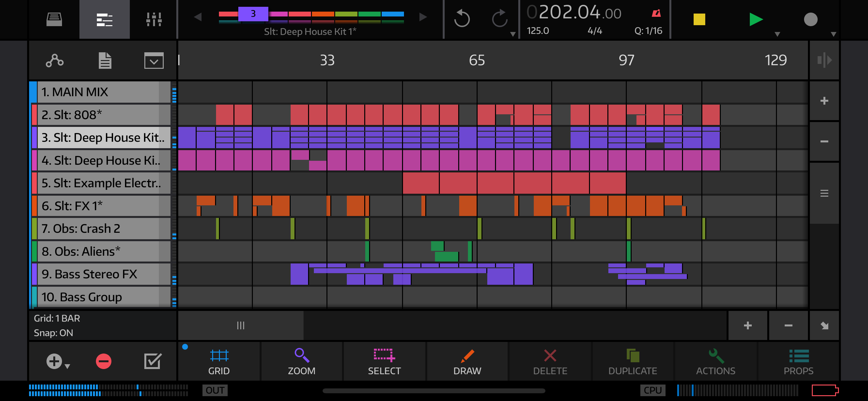The width and height of the screenshot is (868, 401).
Task: Arm recording with the record button
Action: point(811,19)
